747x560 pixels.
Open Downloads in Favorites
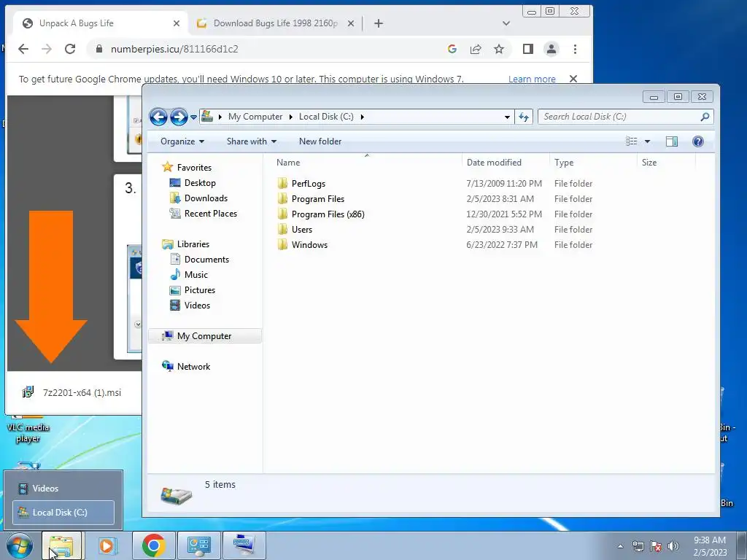pyautogui.click(x=206, y=198)
